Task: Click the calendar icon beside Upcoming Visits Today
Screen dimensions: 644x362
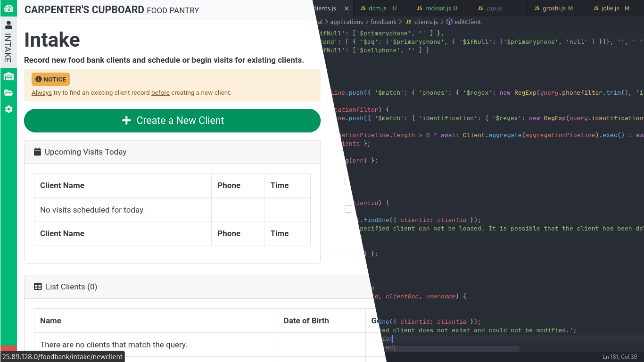Action: tap(38, 152)
